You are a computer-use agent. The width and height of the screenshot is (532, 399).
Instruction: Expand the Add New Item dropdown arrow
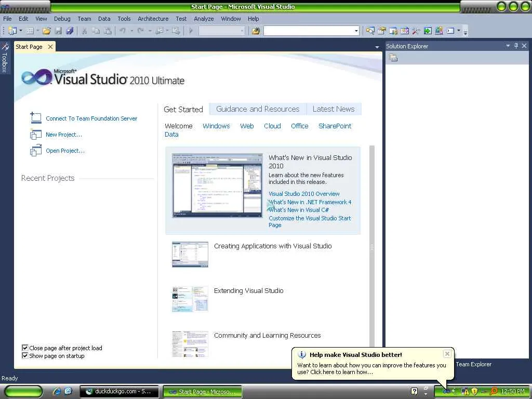pyautogui.click(x=37, y=31)
